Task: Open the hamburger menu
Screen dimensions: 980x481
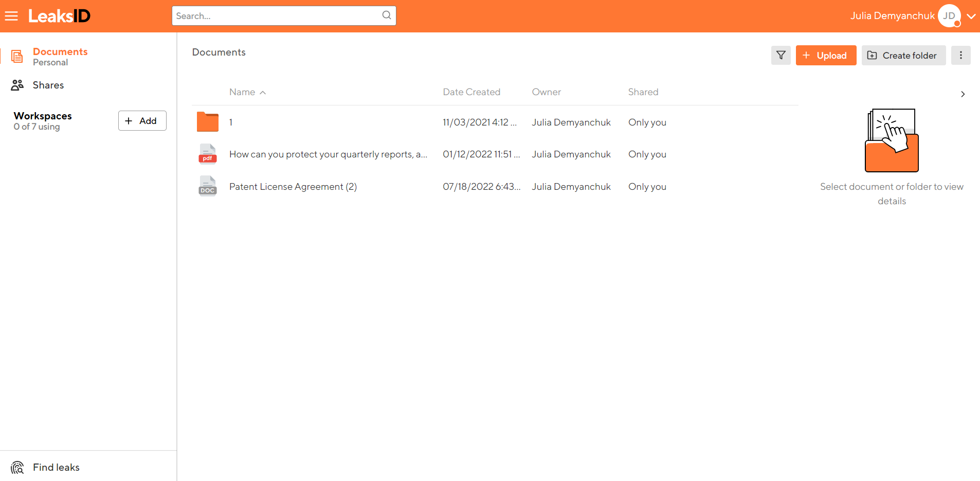Action: [11, 16]
